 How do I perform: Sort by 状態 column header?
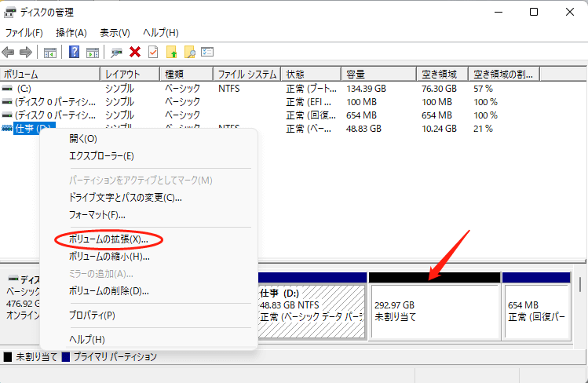pos(311,75)
